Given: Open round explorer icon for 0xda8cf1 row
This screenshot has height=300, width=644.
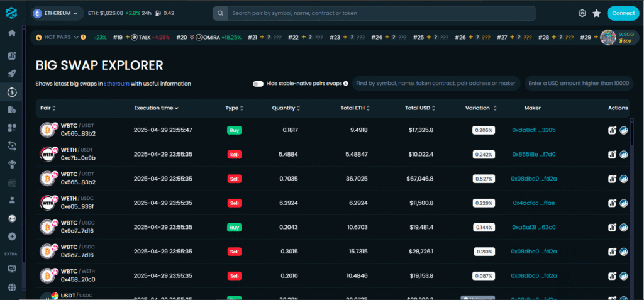Looking at the screenshot, I should pos(624,130).
